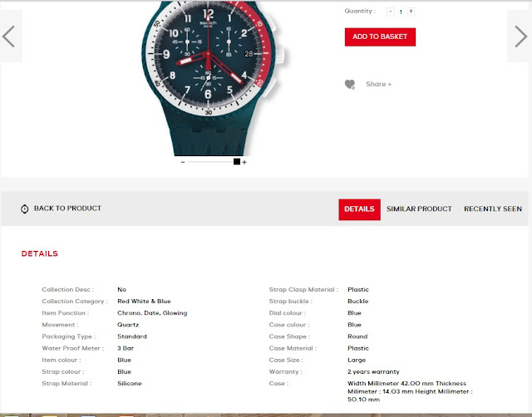The image size is (532, 417).
Task: Click the quantity value field
Action: [x=401, y=12]
